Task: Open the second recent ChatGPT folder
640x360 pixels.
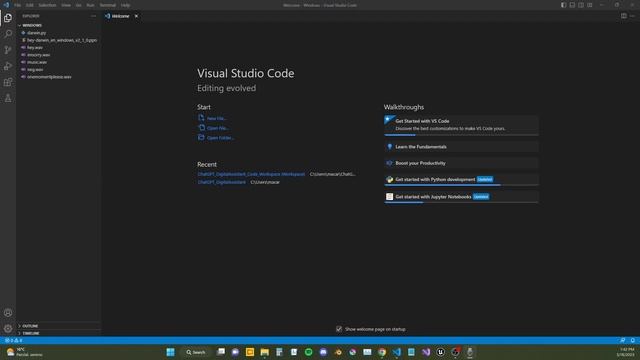Action: point(222,182)
